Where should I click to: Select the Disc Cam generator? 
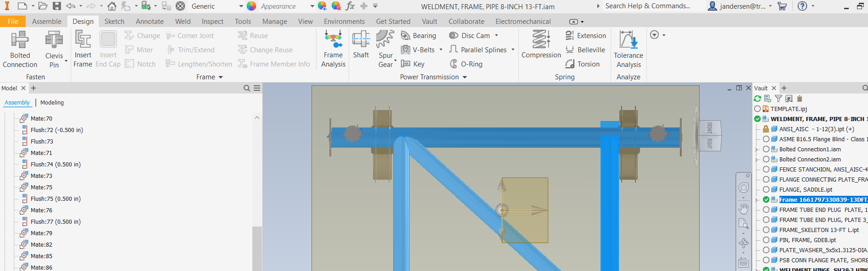click(x=469, y=36)
